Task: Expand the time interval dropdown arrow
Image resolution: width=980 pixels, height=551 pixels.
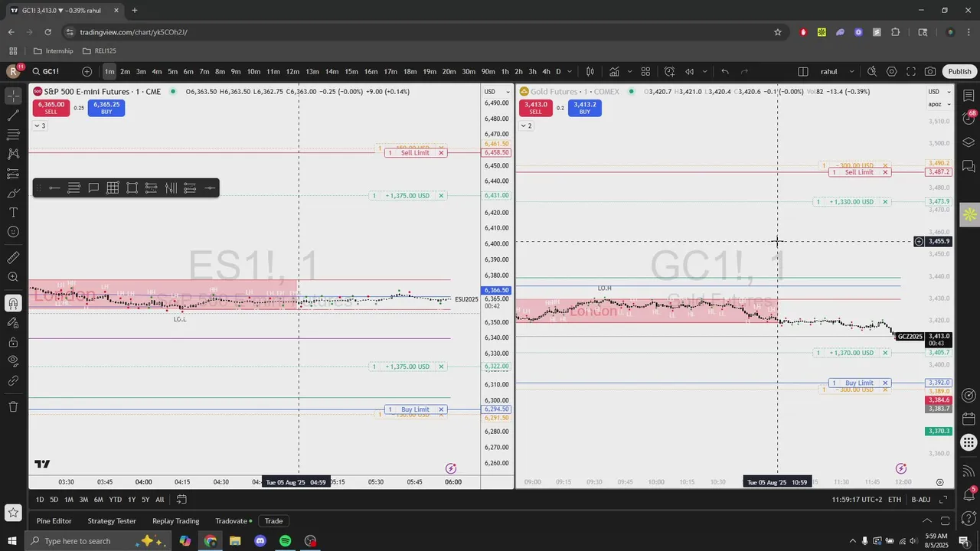Action: (x=570, y=71)
